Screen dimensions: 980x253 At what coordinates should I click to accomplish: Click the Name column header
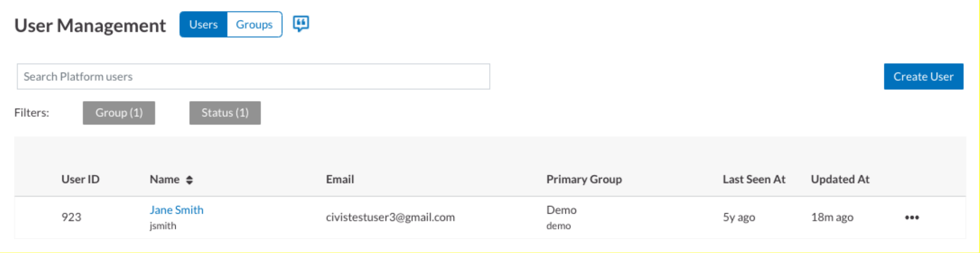(x=165, y=179)
